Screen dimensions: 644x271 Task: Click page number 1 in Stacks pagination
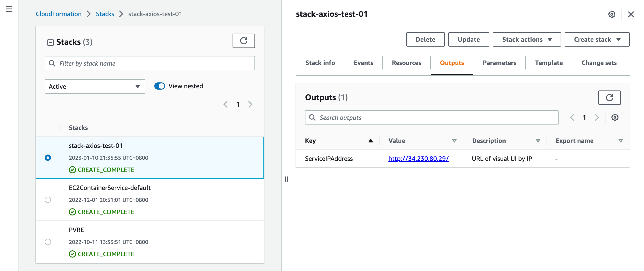click(x=238, y=104)
